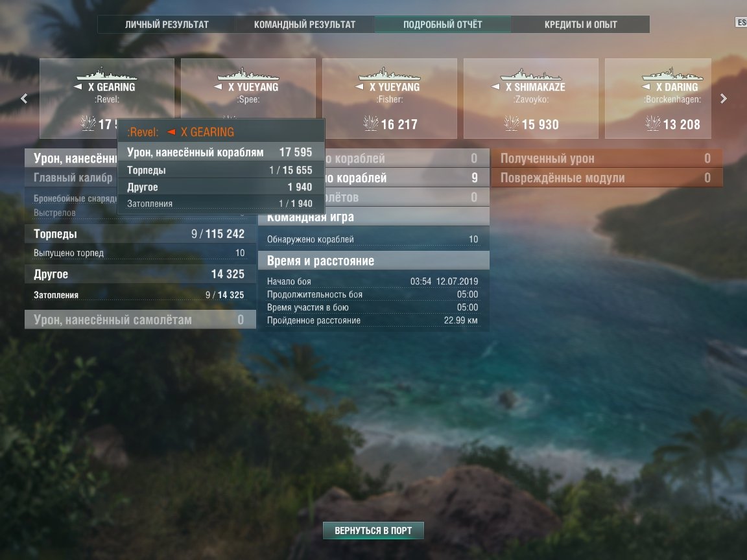This screenshot has width=747, height=560.
Task: Click the Fisher Yueyang ship silhouette icon
Action: coord(390,74)
